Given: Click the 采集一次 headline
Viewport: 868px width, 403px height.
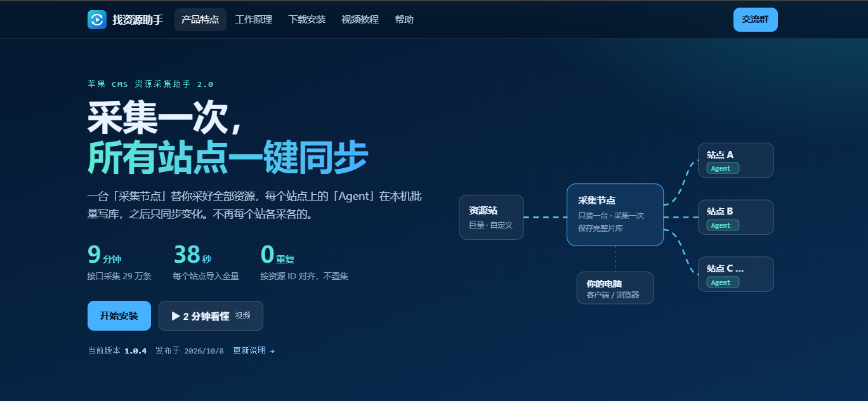Looking at the screenshot, I should (x=165, y=118).
